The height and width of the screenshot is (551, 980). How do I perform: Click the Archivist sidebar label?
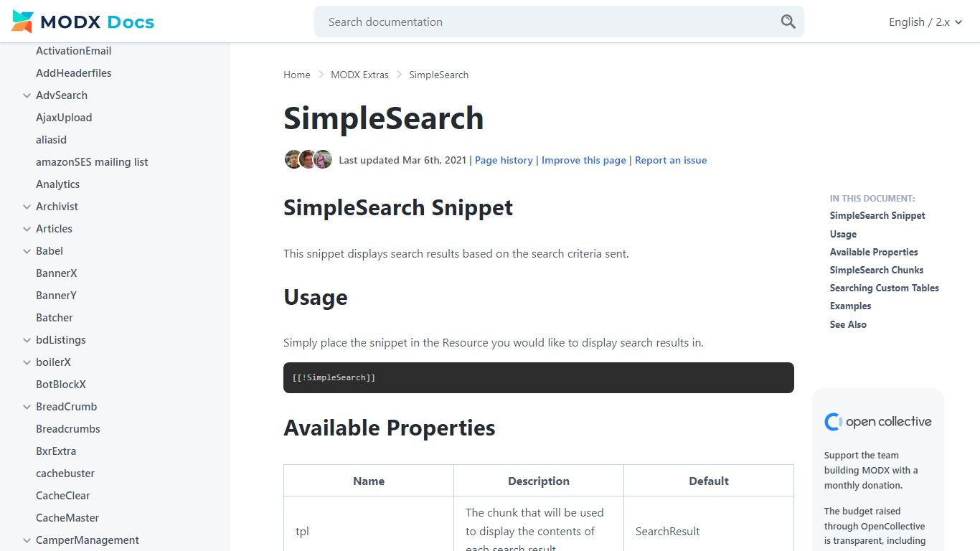pos(57,207)
